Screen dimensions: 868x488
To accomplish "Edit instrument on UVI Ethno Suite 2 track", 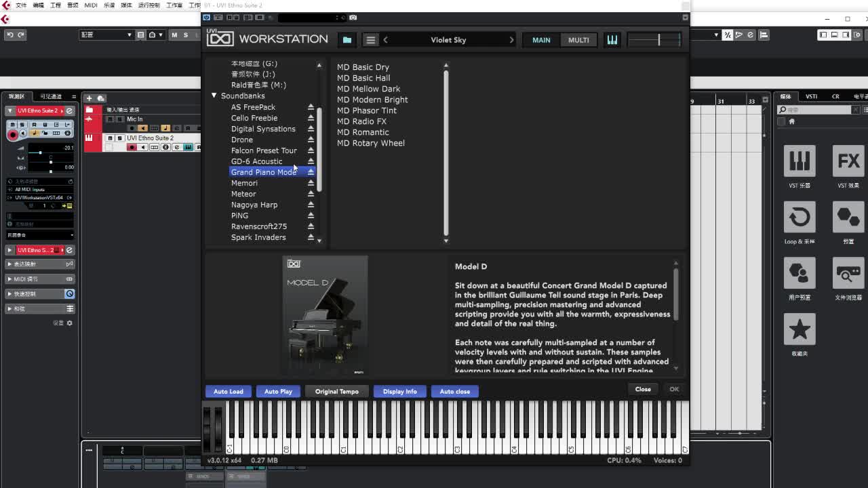I will pos(188,147).
